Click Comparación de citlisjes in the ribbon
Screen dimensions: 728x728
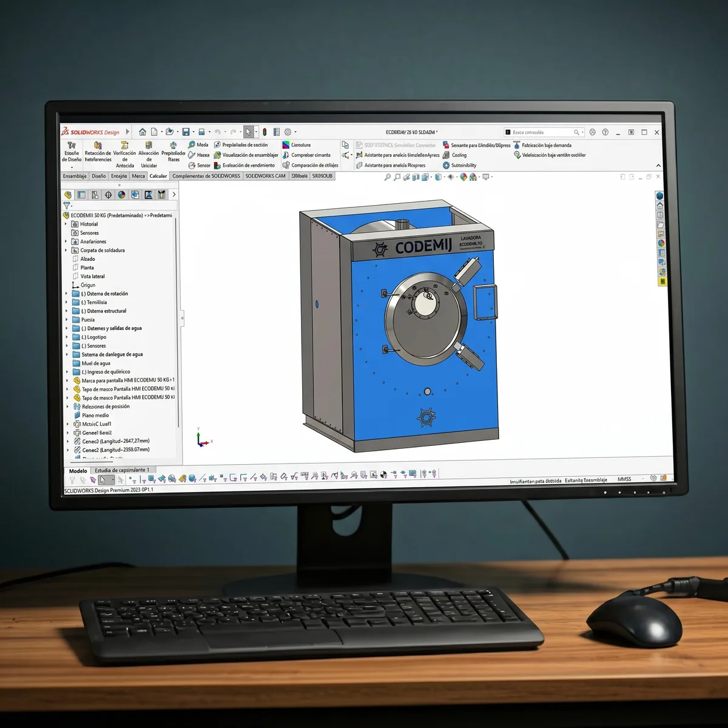pyautogui.click(x=310, y=165)
